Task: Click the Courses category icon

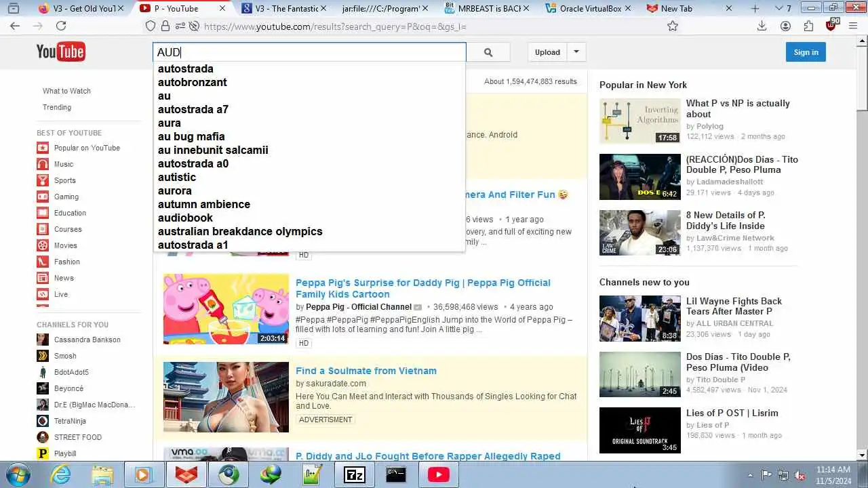Action: pyautogui.click(x=43, y=229)
